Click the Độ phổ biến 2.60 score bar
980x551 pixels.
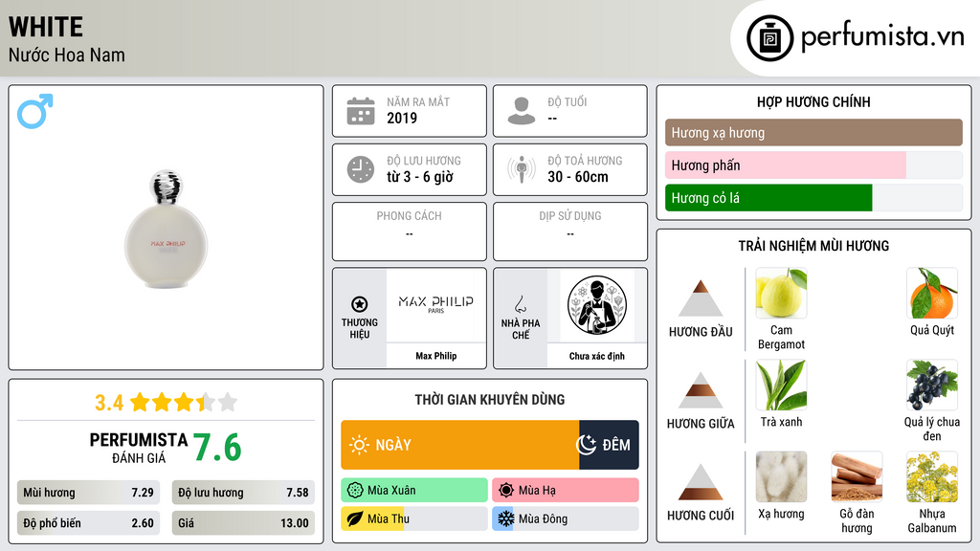pyautogui.click(x=88, y=523)
